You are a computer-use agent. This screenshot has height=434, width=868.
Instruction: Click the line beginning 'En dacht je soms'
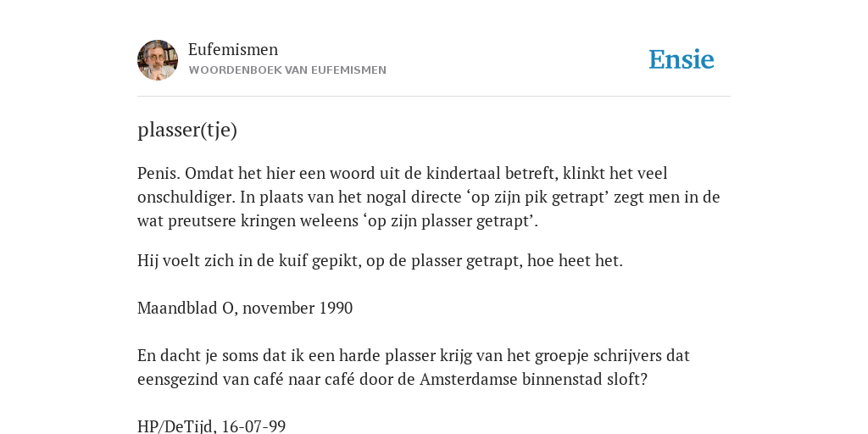coord(414,355)
